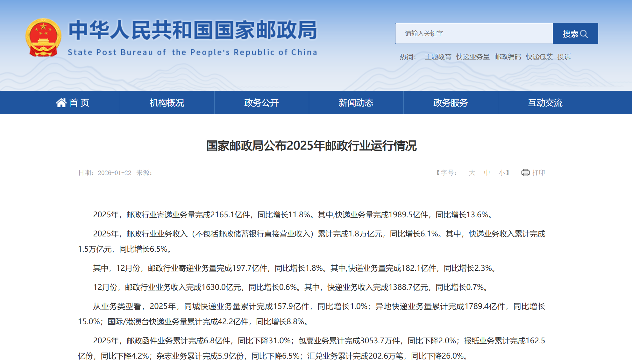Click the keyword search input field
The width and height of the screenshot is (632, 364).
coord(474,33)
